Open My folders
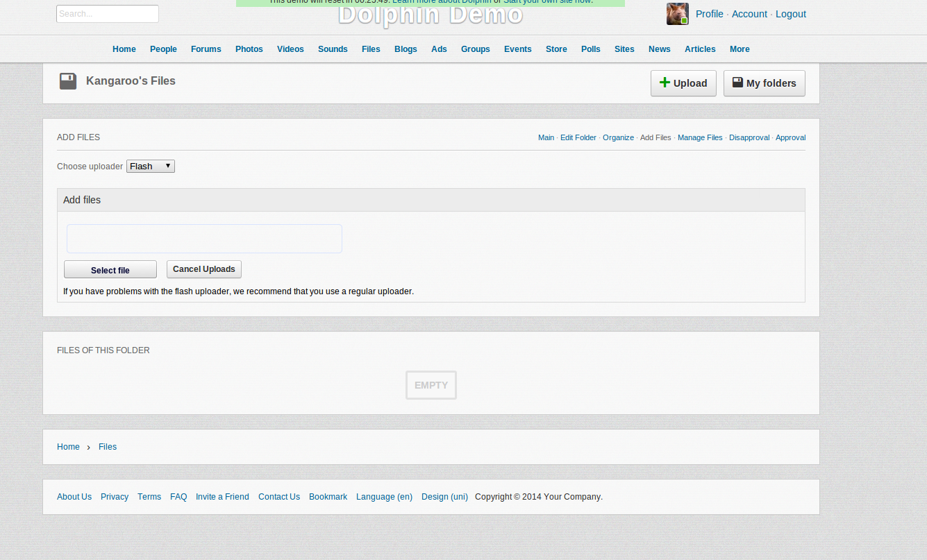Image resolution: width=927 pixels, height=560 pixels. coord(765,83)
